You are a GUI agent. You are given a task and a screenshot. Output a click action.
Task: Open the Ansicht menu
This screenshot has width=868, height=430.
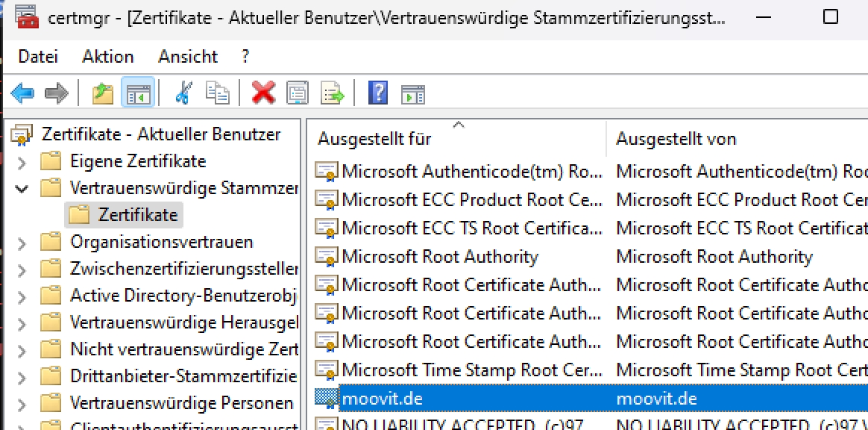pos(188,57)
